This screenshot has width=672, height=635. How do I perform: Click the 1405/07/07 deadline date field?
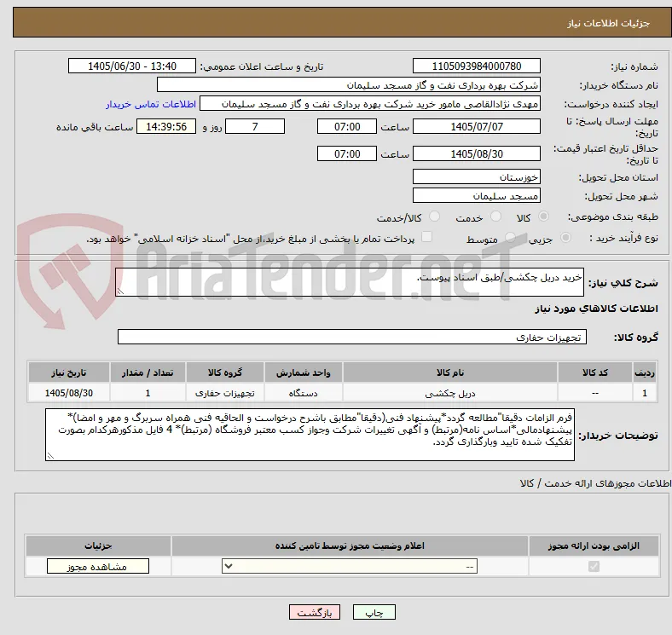476,126
